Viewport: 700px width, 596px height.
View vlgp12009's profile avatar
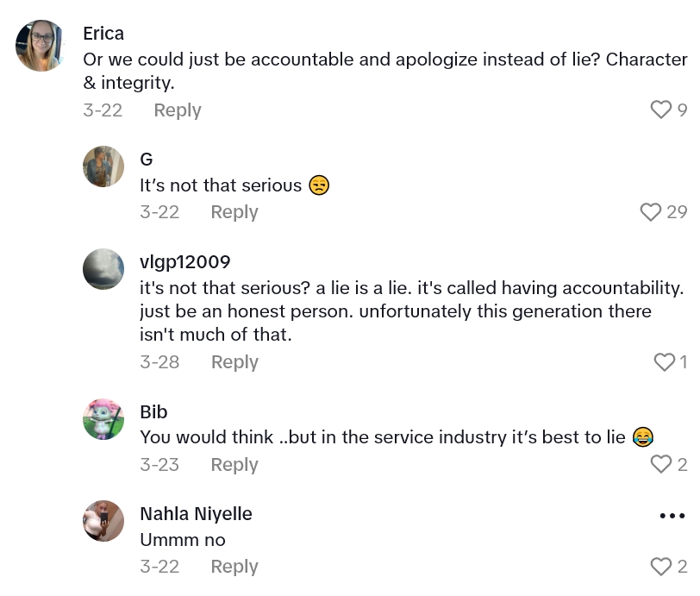coord(103,269)
